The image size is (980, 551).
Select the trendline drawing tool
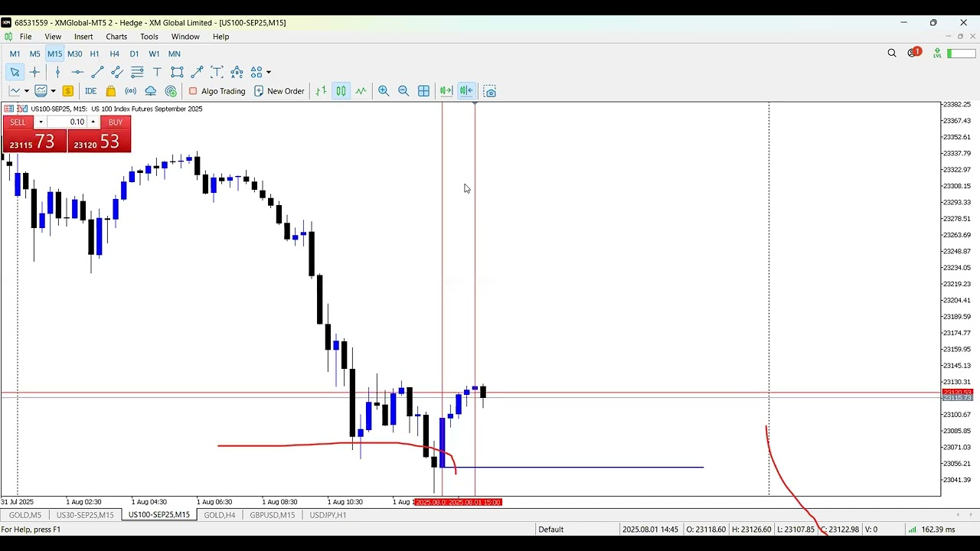(x=97, y=72)
